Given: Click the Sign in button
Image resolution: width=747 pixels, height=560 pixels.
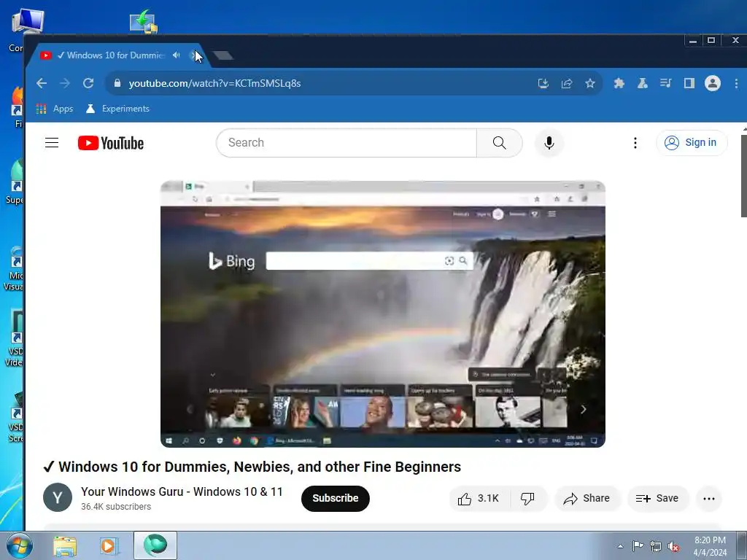Looking at the screenshot, I should [692, 143].
